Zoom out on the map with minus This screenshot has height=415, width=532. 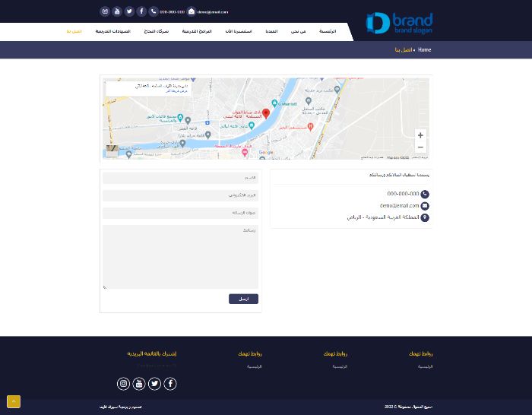pyautogui.click(x=420, y=147)
